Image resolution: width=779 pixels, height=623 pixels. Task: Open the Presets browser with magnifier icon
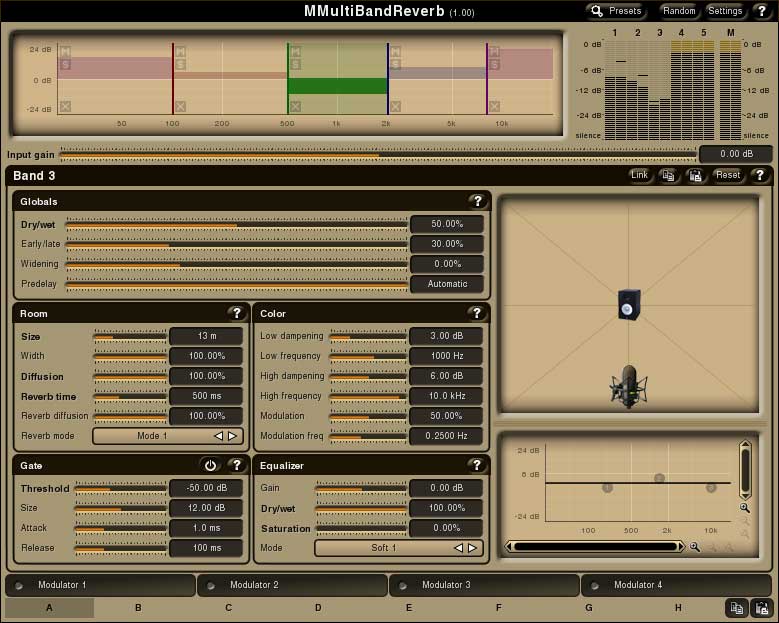[x=617, y=11]
